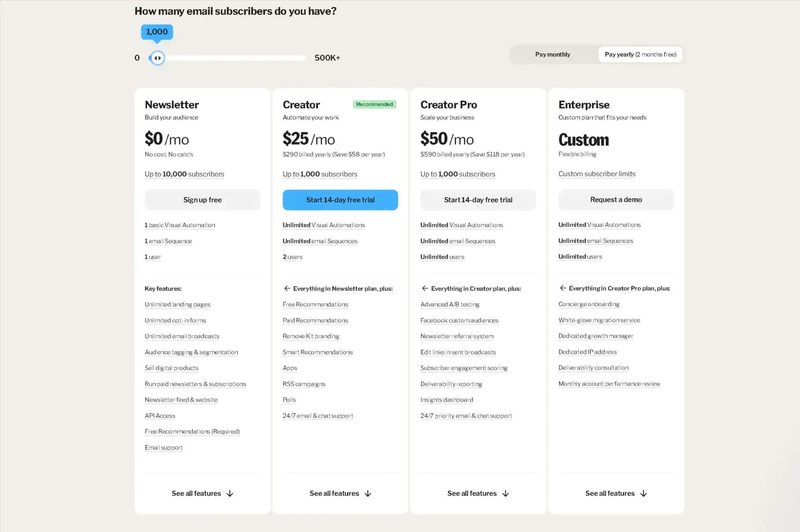
Task: Click the "1,000" subscriber count bubble
Action: tap(156, 32)
